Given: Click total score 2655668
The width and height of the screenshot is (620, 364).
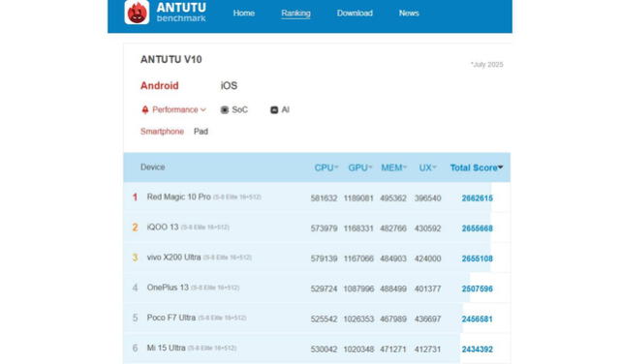Looking at the screenshot, I should point(478,228).
